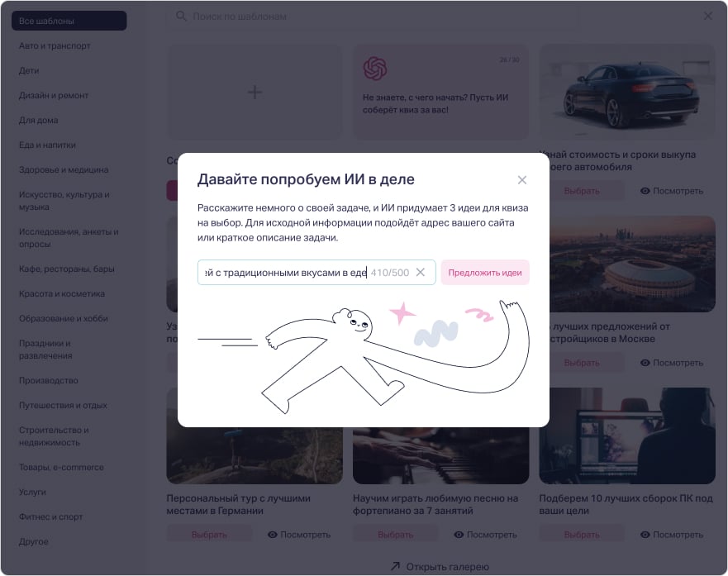Preview the Moscow developers template via eye icon

pos(646,363)
